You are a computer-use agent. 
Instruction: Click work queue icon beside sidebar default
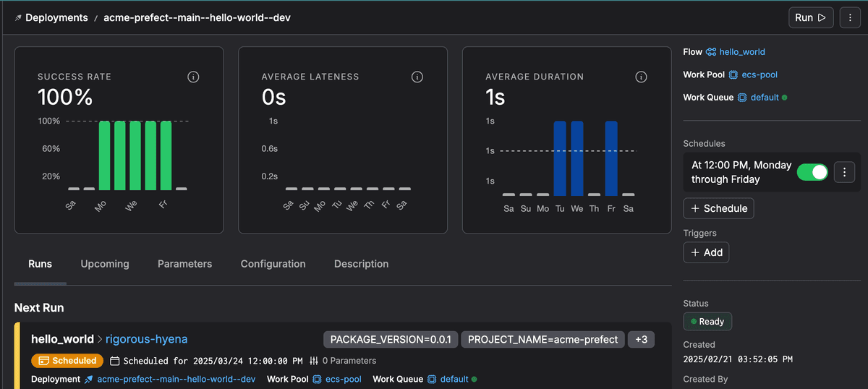pyautogui.click(x=742, y=97)
